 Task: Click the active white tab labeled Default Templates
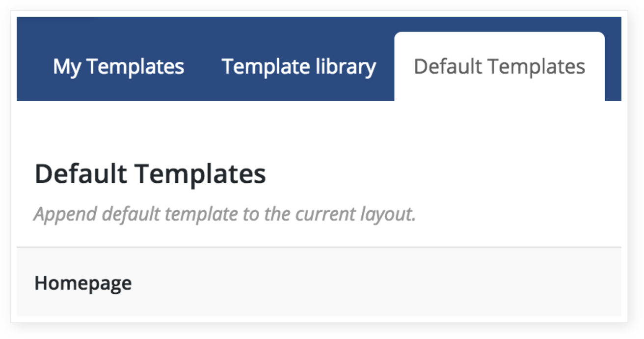(499, 67)
